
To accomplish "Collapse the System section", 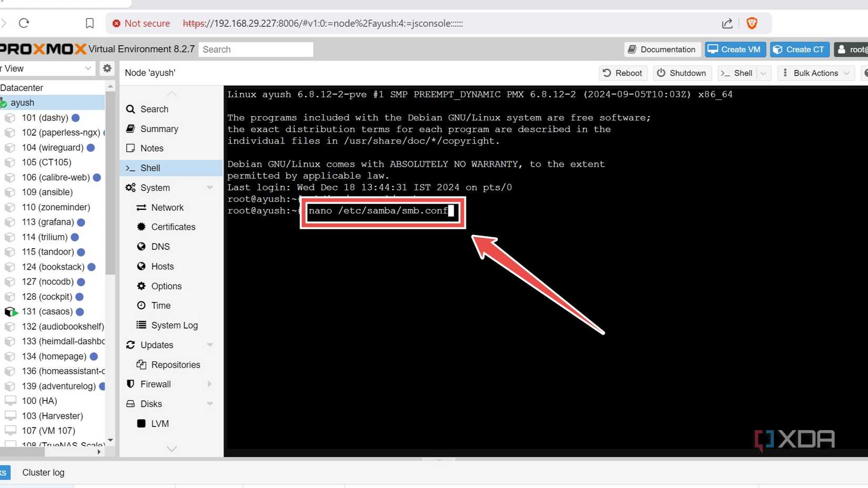I will (x=210, y=188).
